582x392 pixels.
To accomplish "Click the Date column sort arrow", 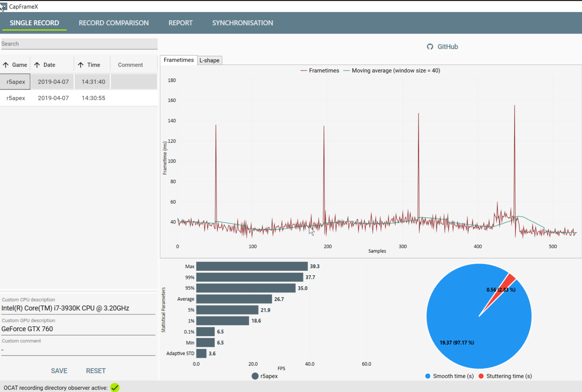I will point(37,65).
